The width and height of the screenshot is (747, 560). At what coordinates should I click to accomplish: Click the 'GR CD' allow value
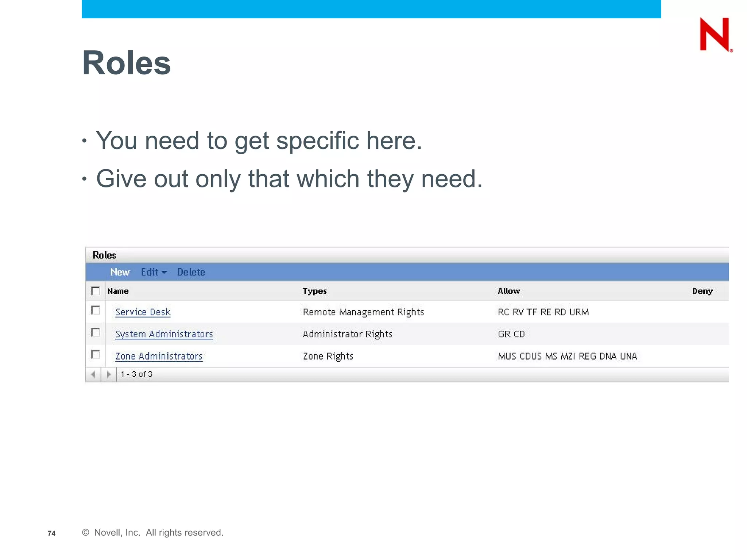point(511,334)
